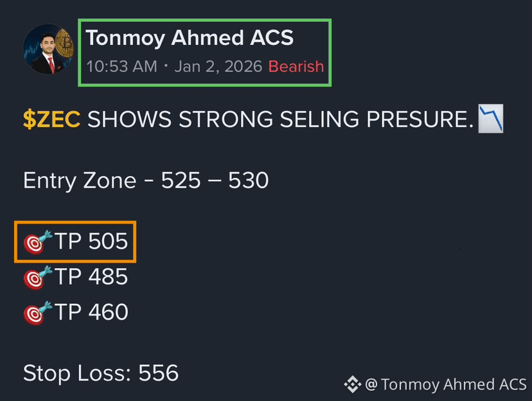Open the $ZEC cashtag link
The image size is (532, 401).
51,120
